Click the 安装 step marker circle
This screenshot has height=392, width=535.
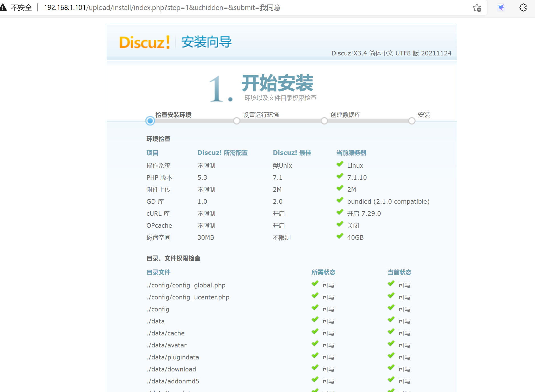[412, 121]
